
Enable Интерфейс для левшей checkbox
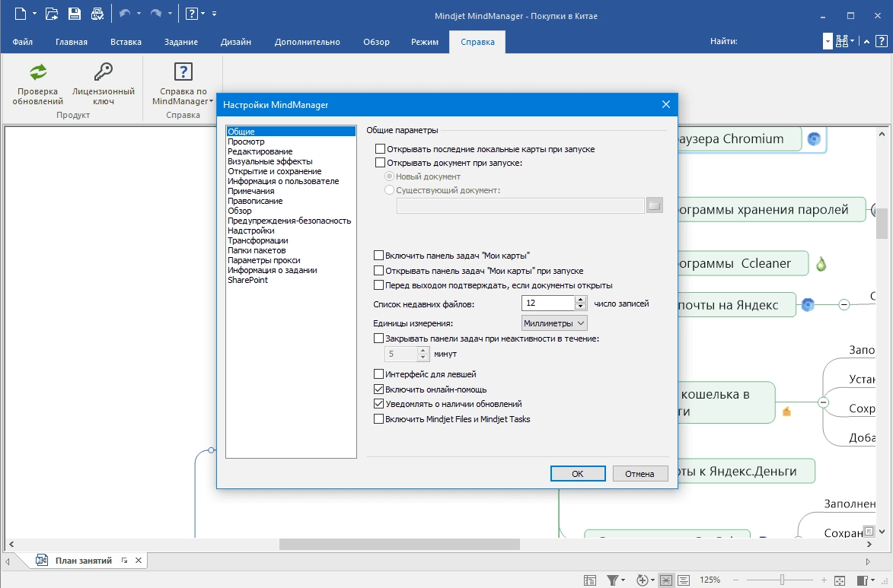[x=378, y=374]
